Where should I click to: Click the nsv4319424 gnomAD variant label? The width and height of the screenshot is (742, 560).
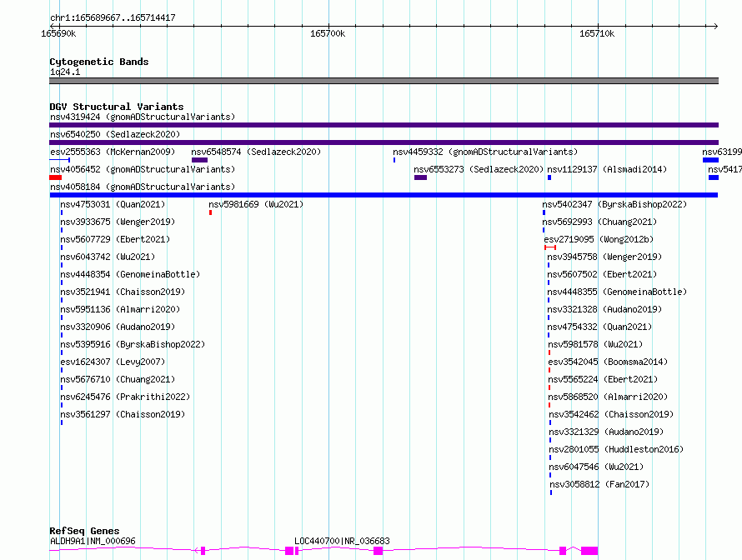pos(143,117)
